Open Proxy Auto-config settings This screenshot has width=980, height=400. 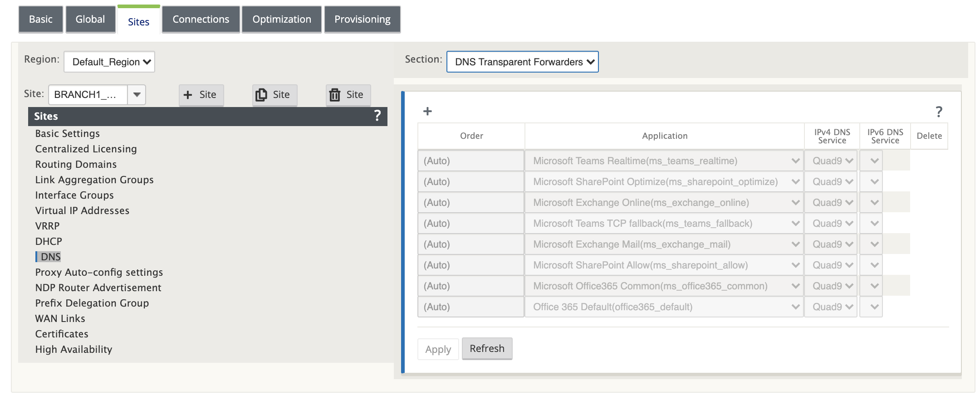99,272
